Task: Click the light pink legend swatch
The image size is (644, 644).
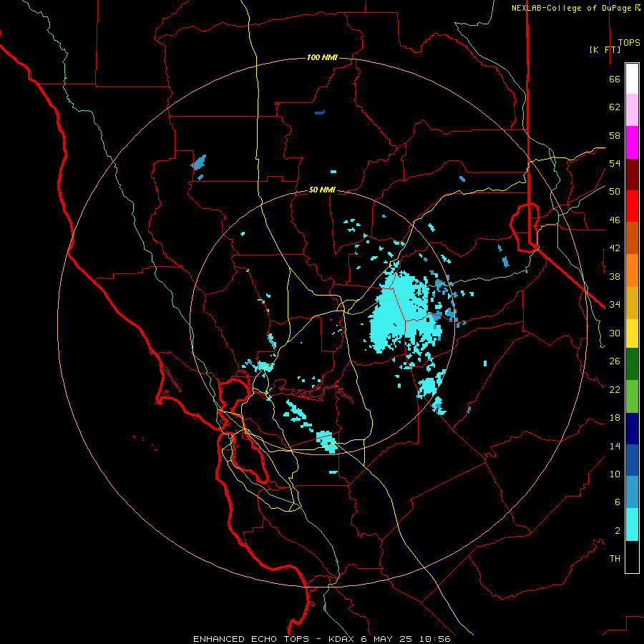Action: [x=632, y=110]
